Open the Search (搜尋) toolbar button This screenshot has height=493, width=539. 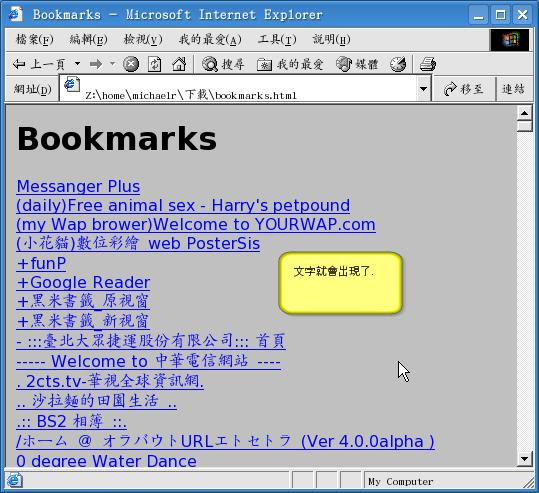tap(223, 64)
